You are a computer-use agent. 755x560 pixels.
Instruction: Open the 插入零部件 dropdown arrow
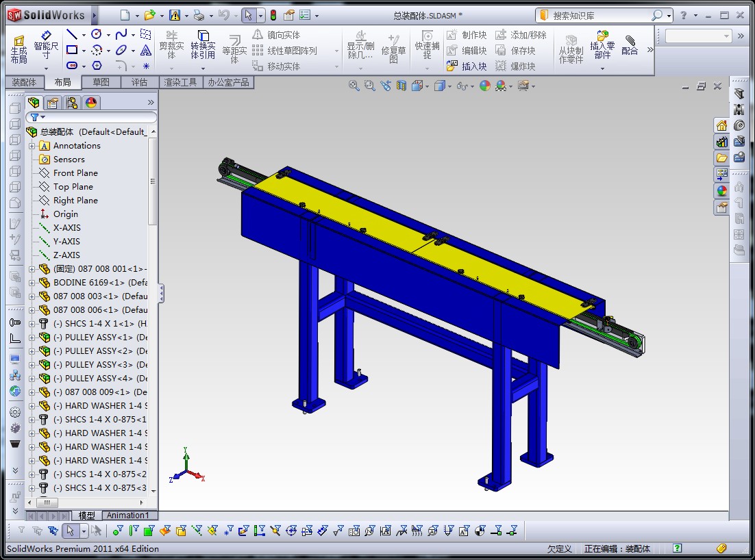tap(602, 68)
